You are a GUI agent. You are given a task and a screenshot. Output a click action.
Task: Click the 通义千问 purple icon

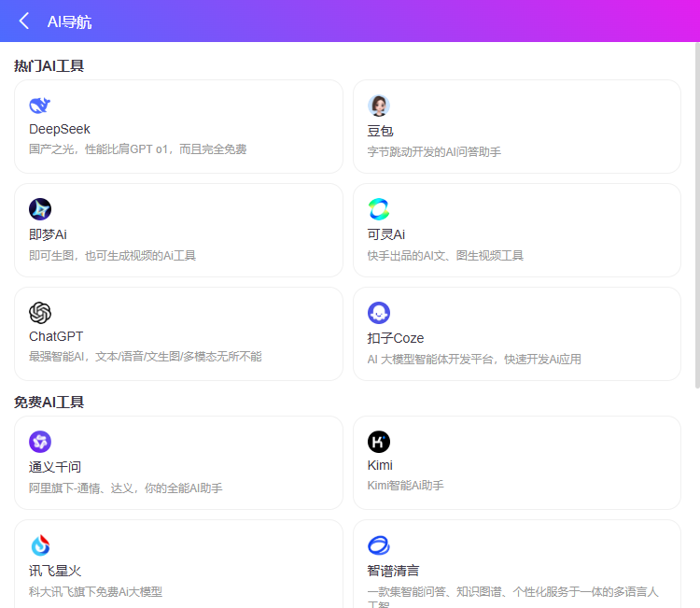click(40, 442)
